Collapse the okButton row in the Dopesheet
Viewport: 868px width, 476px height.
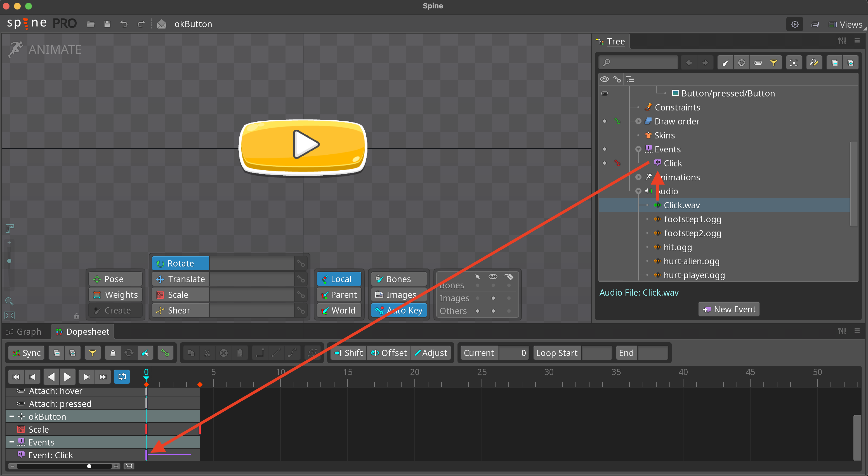click(11, 416)
